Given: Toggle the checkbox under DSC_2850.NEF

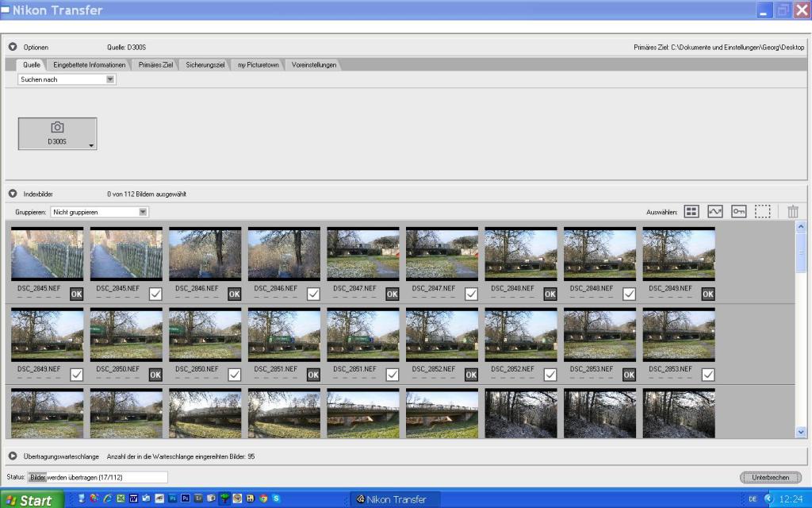Looking at the screenshot, I should pos(234,375).
